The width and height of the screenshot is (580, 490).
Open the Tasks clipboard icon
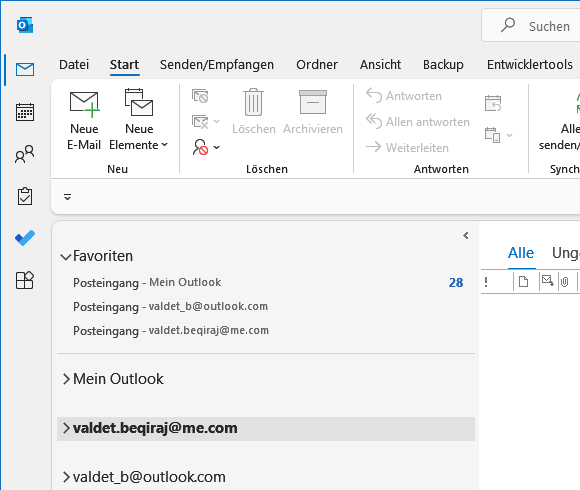tap(25, 196)
